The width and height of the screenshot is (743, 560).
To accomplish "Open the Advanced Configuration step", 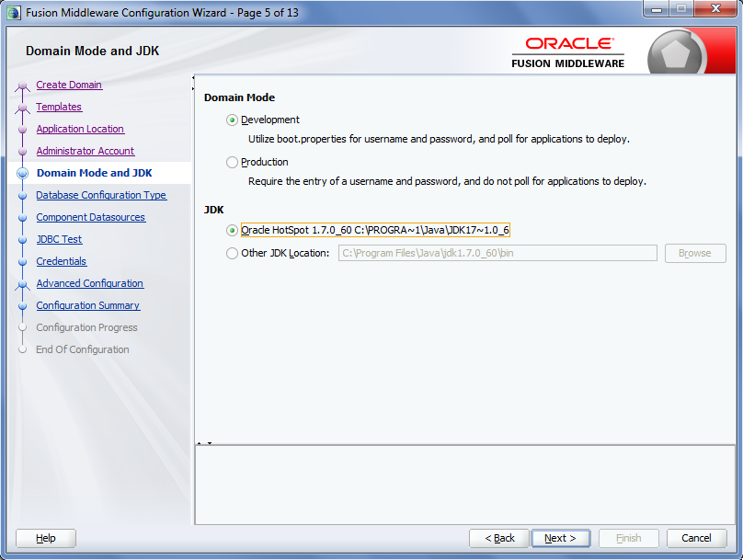I will [x=90, y=283].
